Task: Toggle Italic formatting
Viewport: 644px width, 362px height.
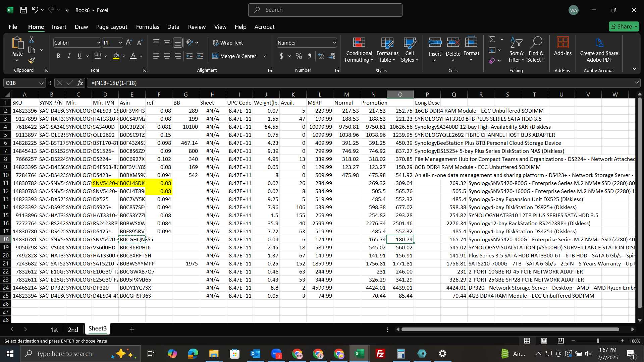Action: tap(69, 56)
